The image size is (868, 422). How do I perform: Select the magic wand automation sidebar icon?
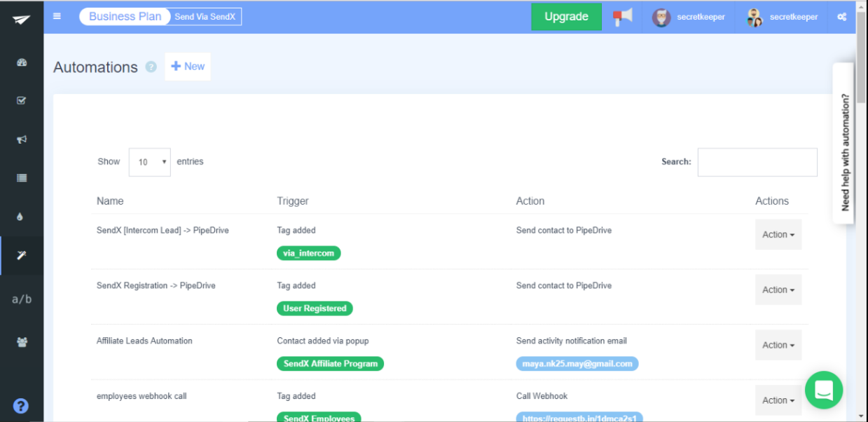tap(21, 255)
